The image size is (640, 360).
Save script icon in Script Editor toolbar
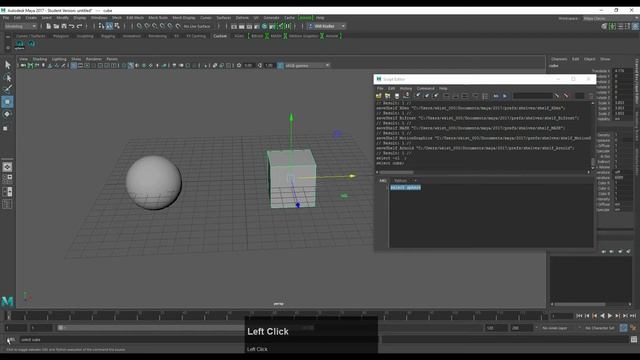pos(397,96)
